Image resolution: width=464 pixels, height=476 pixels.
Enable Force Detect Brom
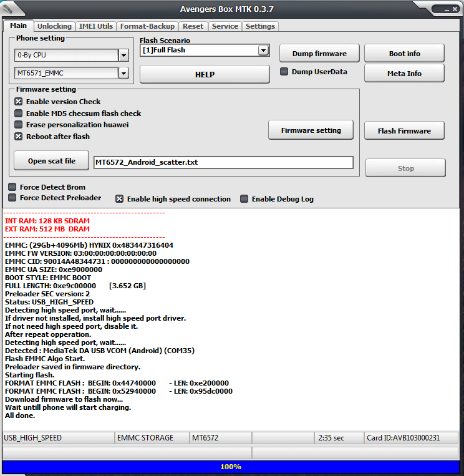click(12, 187)
